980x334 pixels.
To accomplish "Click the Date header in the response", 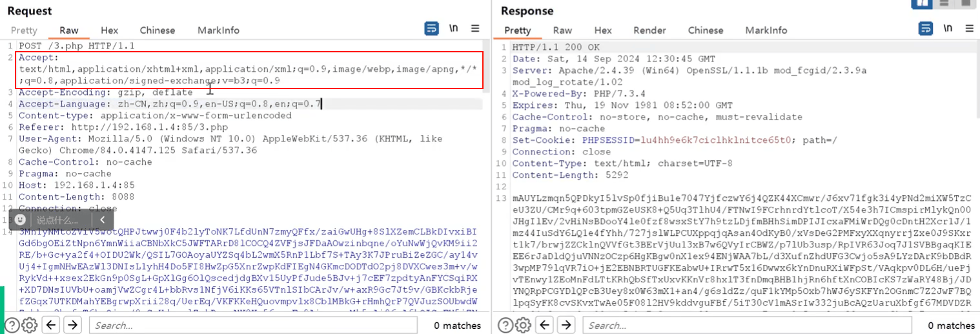I will [614, 59].
